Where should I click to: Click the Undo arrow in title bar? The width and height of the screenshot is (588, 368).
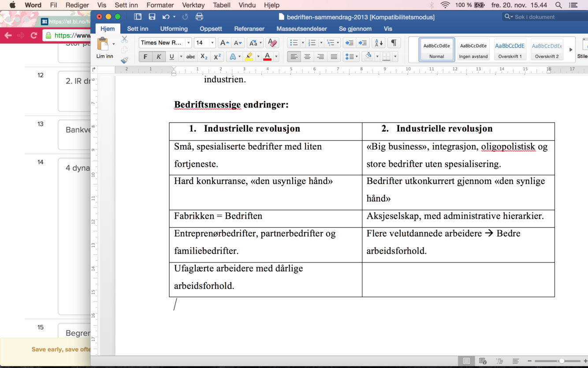point(166,17)
